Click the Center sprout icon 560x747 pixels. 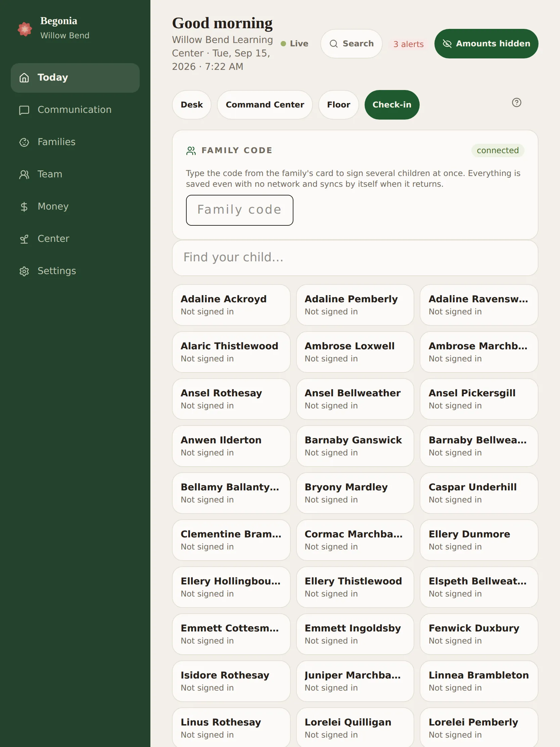24,239
